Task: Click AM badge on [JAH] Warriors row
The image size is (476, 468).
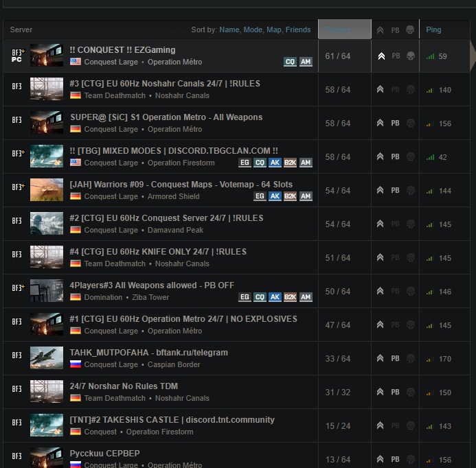Action: click(x=306, y=196)
